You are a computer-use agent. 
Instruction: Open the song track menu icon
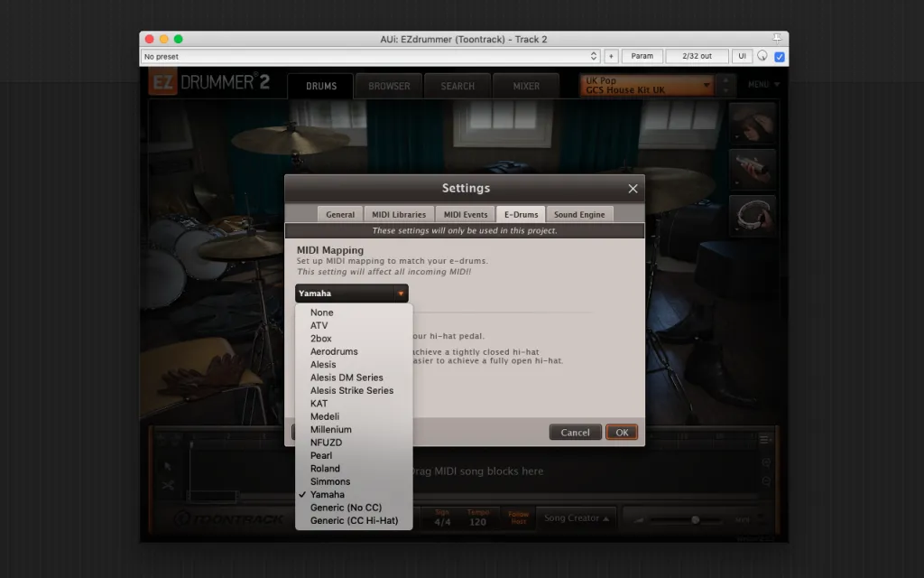click(764, 440)
